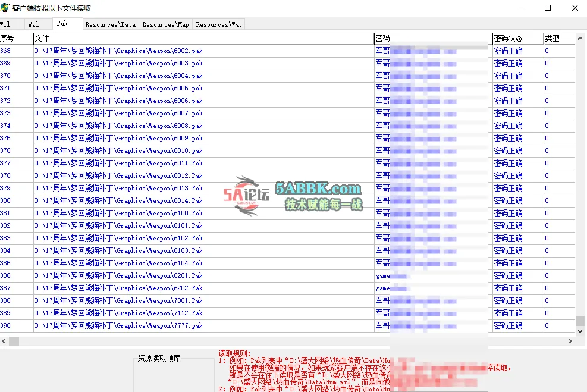Click the horizontal scrollbar thumb
The width and height of the screenshot is (587, 392).
(x=14, y=341)
